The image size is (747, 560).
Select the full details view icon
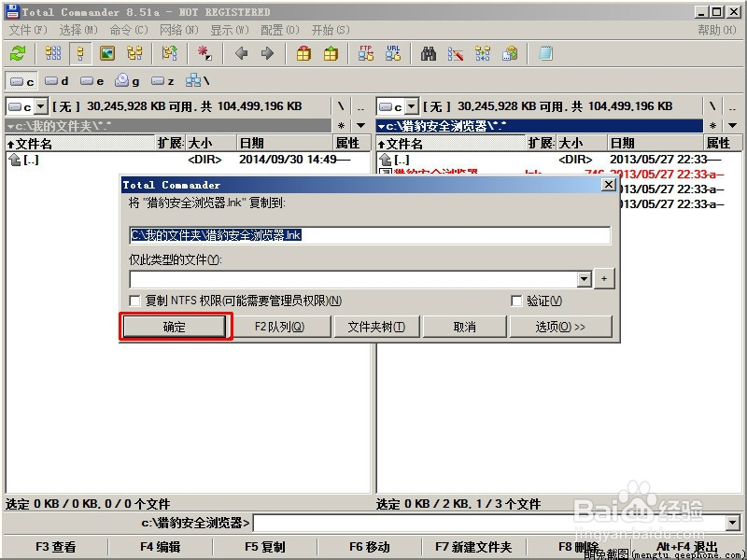point(80,53)
